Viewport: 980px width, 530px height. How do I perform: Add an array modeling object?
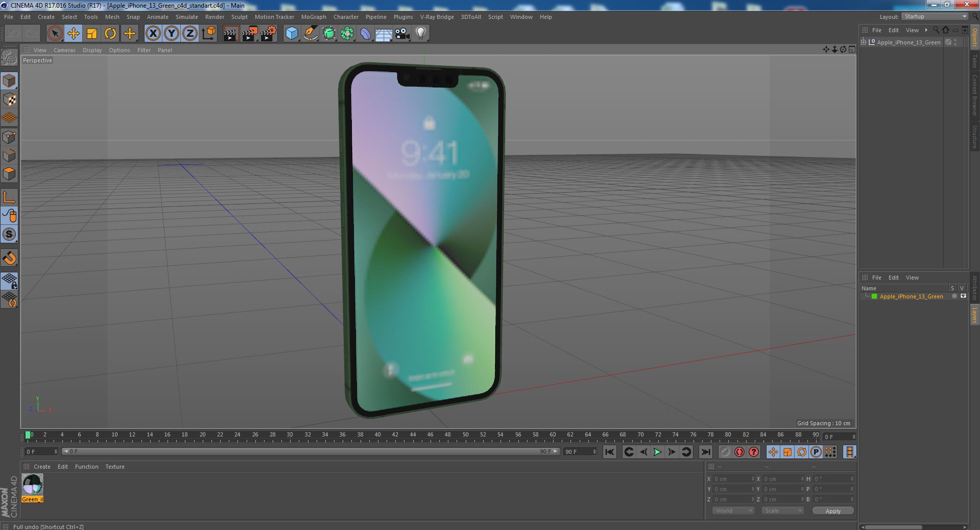tap(347, 34)
